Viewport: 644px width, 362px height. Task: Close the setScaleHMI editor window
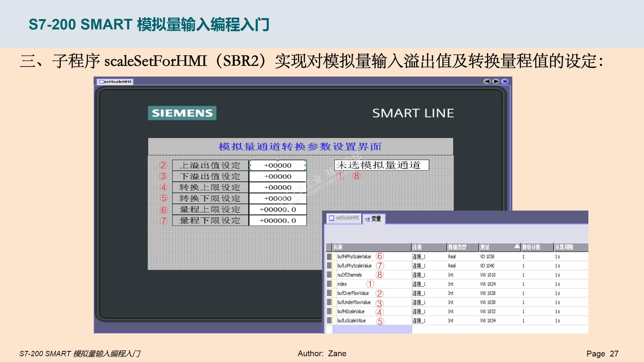(505, 81)
